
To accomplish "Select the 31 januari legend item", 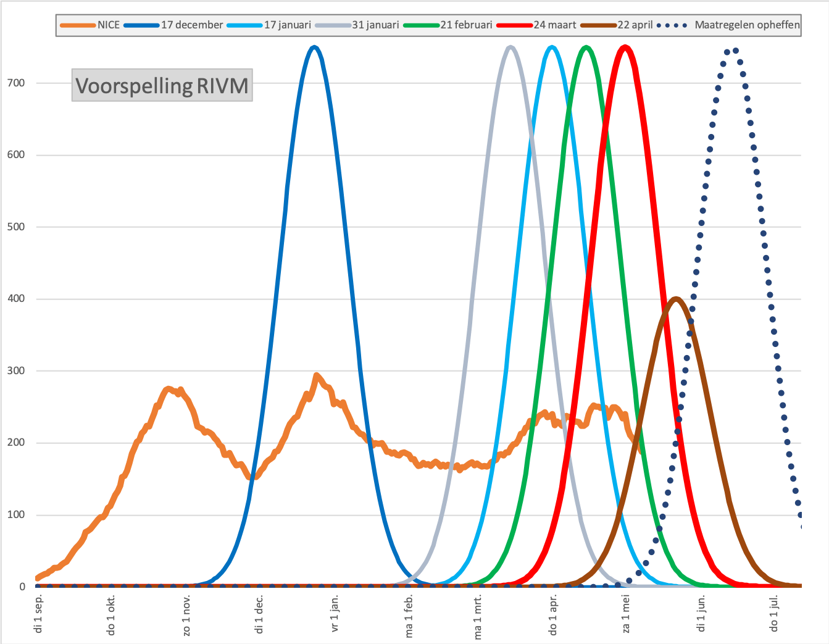I will [357, 25].
